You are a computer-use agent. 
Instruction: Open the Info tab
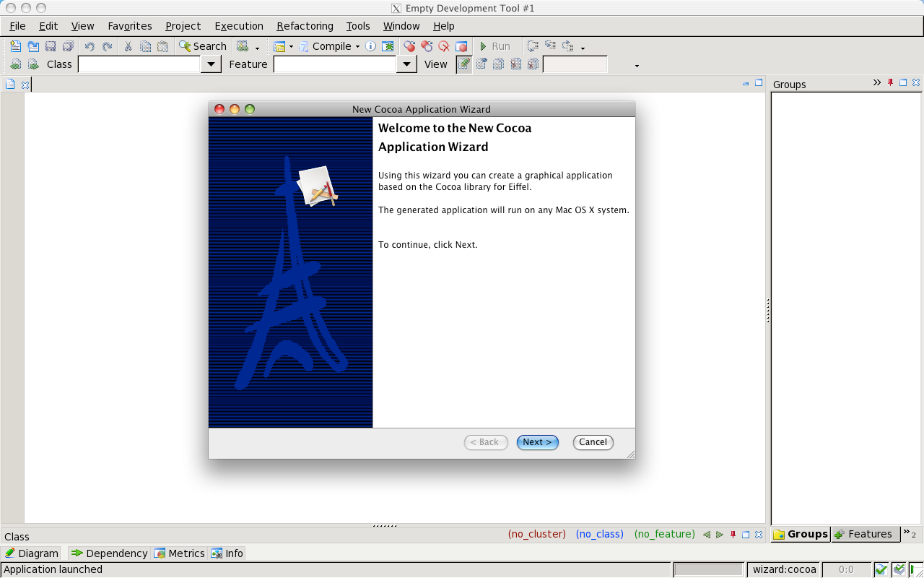coord(227,553)
